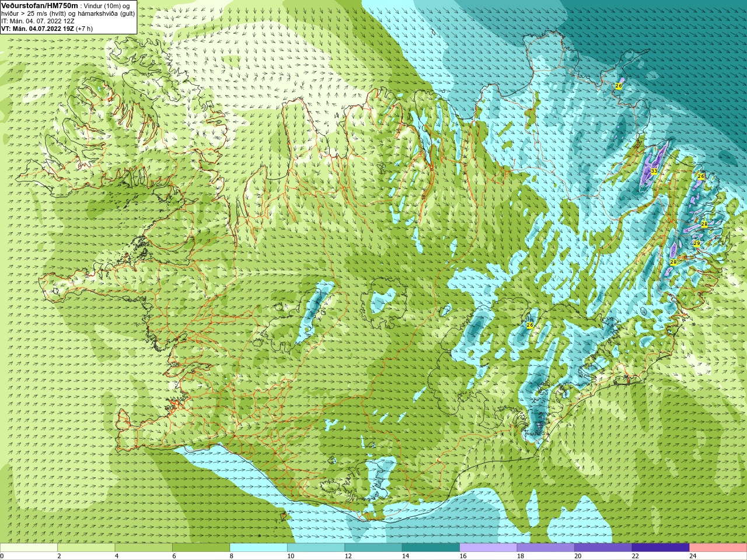
Task: Select the 20–22 m/s violet legend swatch
Action: [x=603, y=548]
